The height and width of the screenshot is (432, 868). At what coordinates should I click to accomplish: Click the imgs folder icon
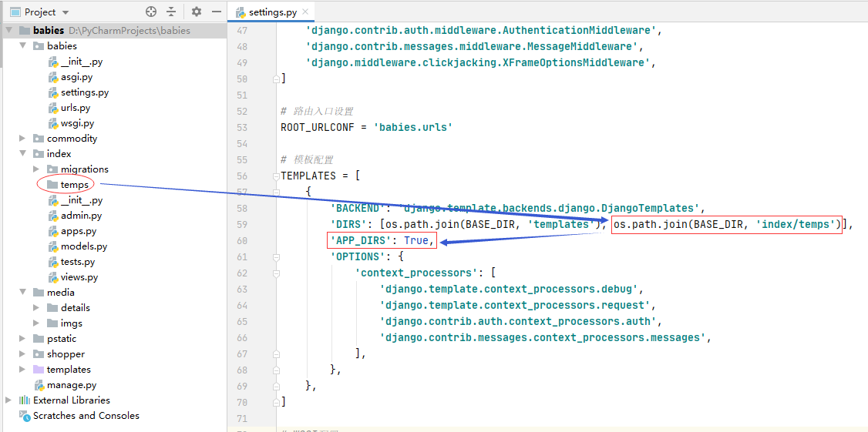pyautogui.click(x=52, y=323)
